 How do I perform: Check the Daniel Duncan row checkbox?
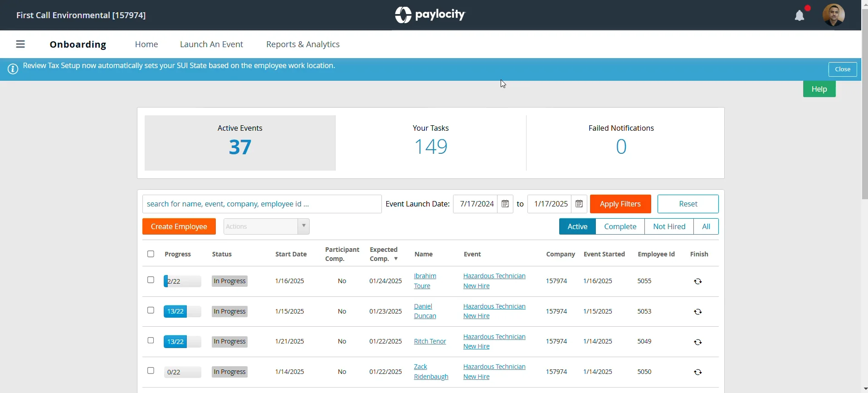[x=151, y=310]
